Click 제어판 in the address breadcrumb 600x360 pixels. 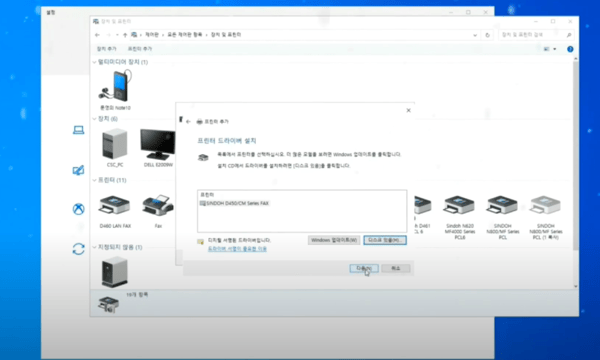pyautogui.click(x=152, y=35)
